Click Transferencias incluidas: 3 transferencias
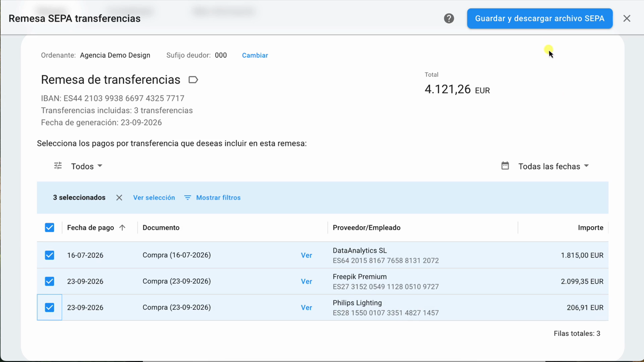The width and height of the screenshot is (644, 362). [x=117, y=111]
